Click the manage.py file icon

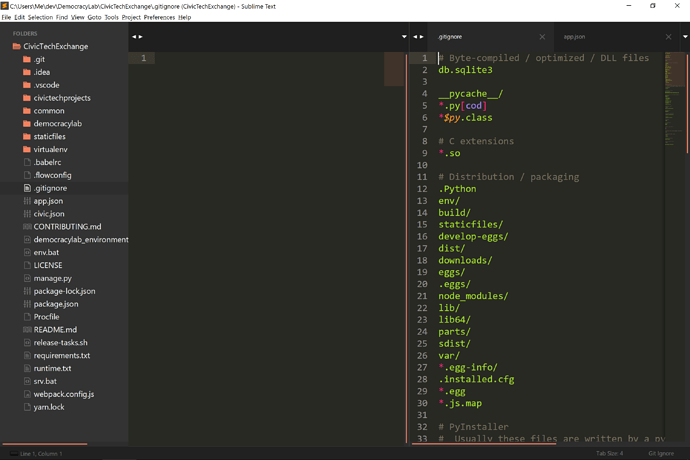[x=27, y=278]
